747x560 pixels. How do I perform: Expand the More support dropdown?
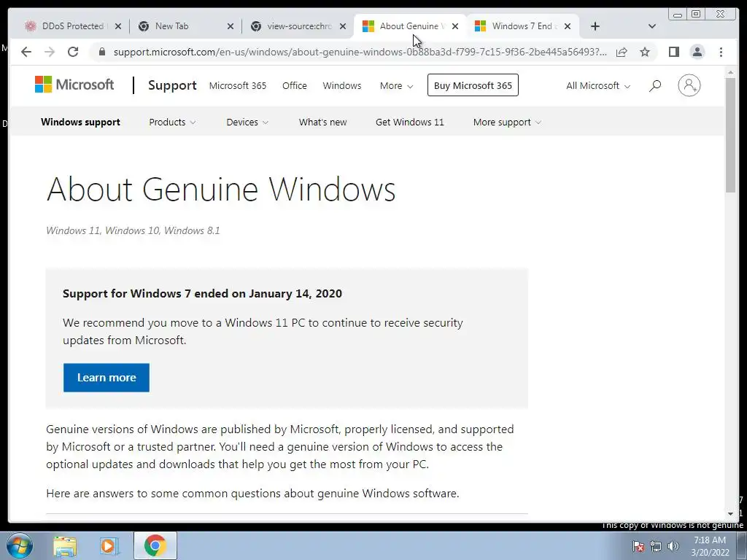tap(507, 122)
